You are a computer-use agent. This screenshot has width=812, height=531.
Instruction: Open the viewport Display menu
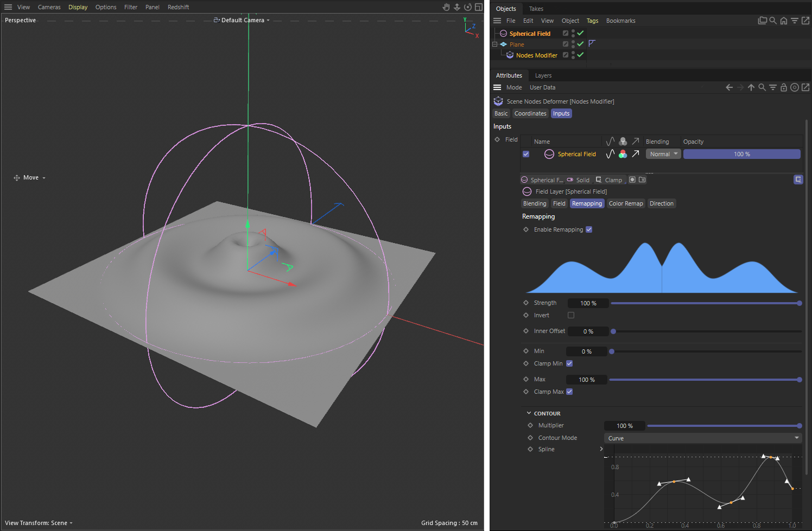[x=78, y=7]
